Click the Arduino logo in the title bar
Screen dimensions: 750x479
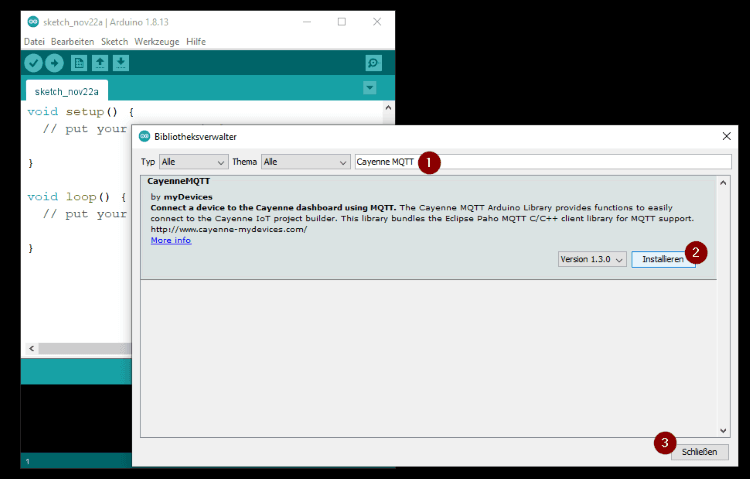(x=33, y=21)
